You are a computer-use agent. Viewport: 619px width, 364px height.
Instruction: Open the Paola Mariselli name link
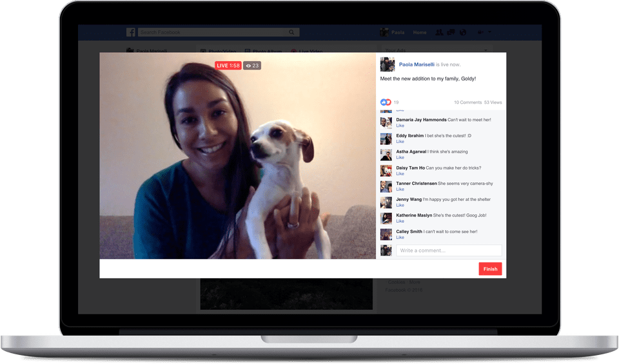[417, 64]
